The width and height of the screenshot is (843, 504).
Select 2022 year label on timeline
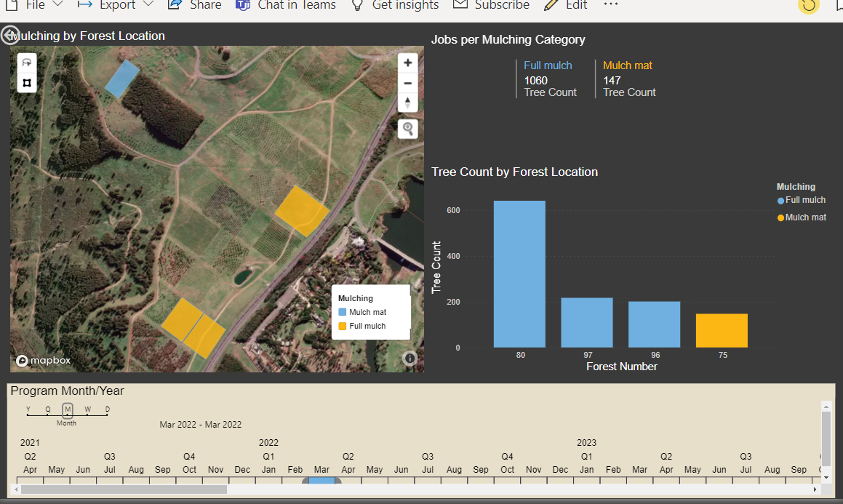[268, 443]
